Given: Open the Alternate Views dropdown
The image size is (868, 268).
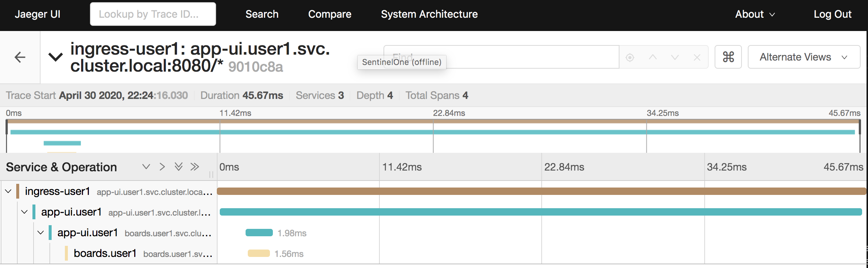Looking at the screenshot, I should point(804,57).
